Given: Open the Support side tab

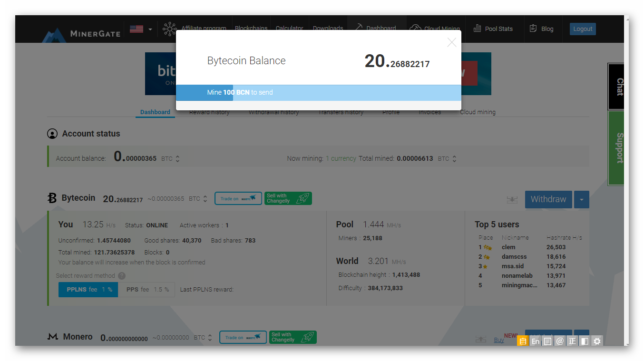Looking at the screenshot, I should 616,148.
